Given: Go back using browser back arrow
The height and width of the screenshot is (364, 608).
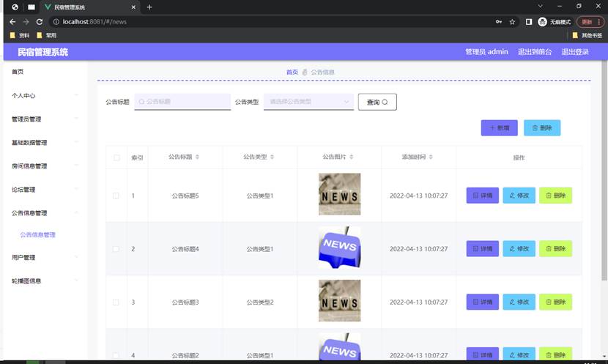Looking at the screenshot, I should click(12, 22).
